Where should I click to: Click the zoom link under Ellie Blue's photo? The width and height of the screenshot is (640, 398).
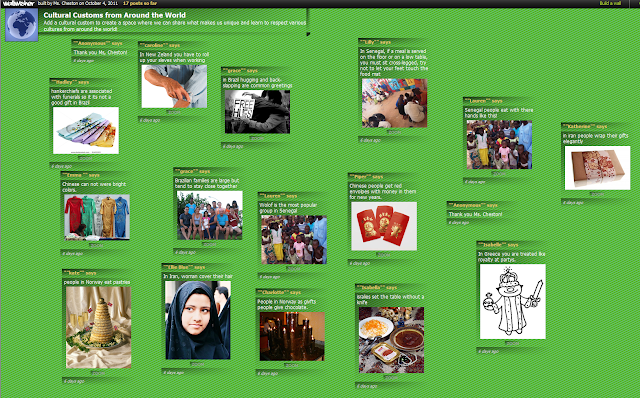(198, 364)
